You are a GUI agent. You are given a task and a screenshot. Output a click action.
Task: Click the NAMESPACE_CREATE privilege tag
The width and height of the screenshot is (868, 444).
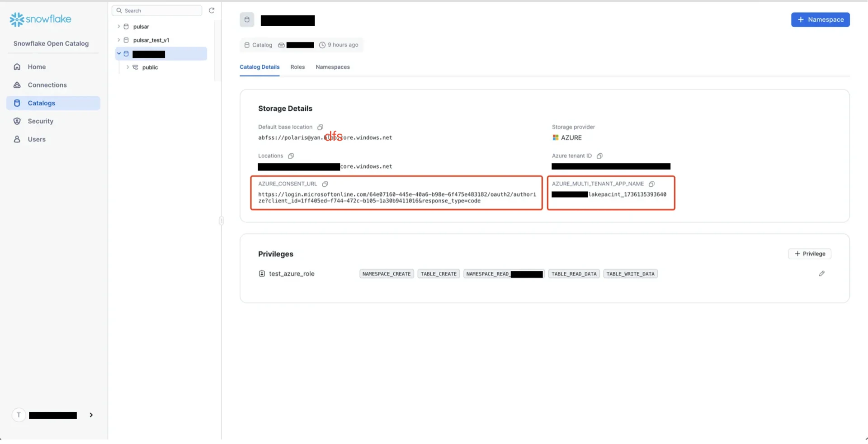(387, 274)
